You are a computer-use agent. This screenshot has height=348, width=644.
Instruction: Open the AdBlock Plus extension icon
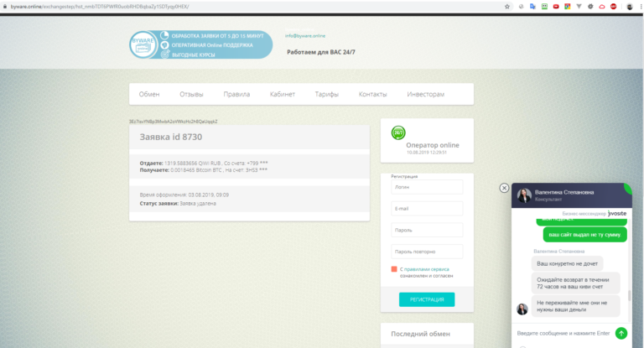pos(613,7)
